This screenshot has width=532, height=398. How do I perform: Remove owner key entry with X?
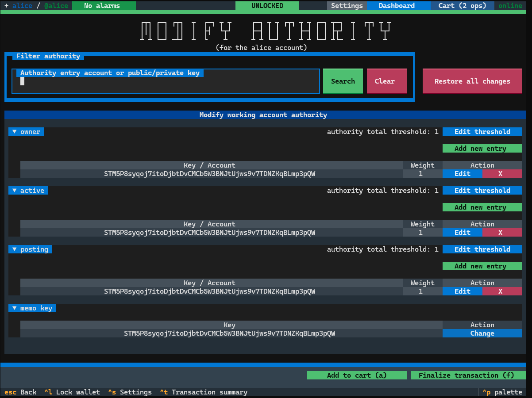point(502,174)
